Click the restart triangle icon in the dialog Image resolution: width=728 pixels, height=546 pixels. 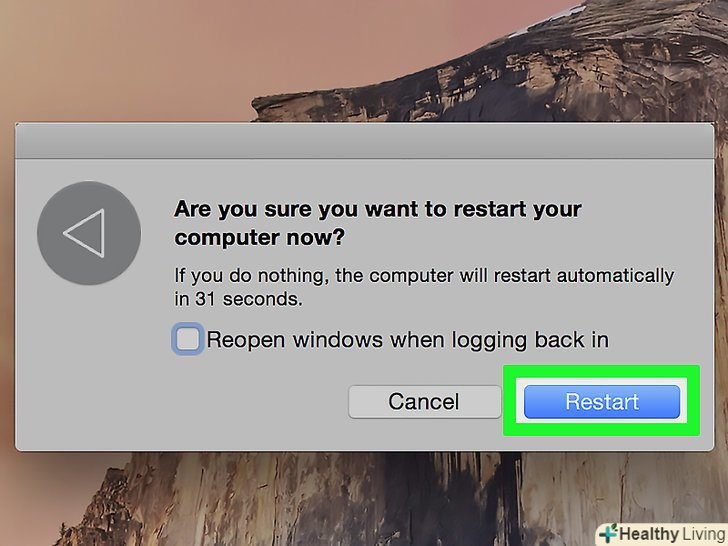coord(88,232)
